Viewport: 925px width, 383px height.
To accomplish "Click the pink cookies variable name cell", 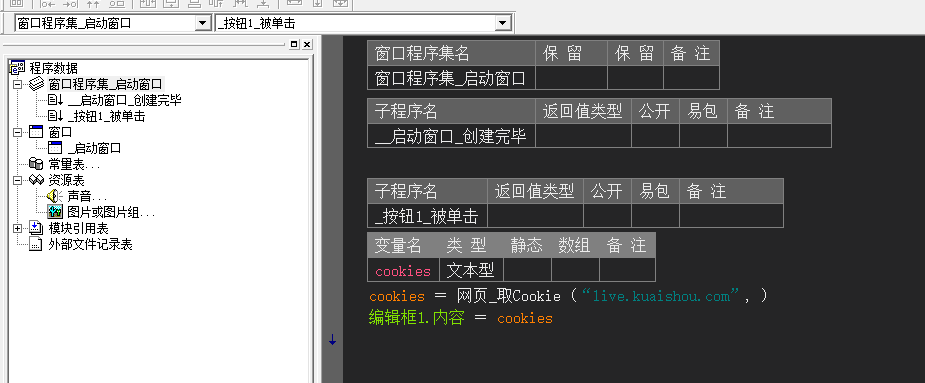I will pyautogui.click(x=403, y=270).
